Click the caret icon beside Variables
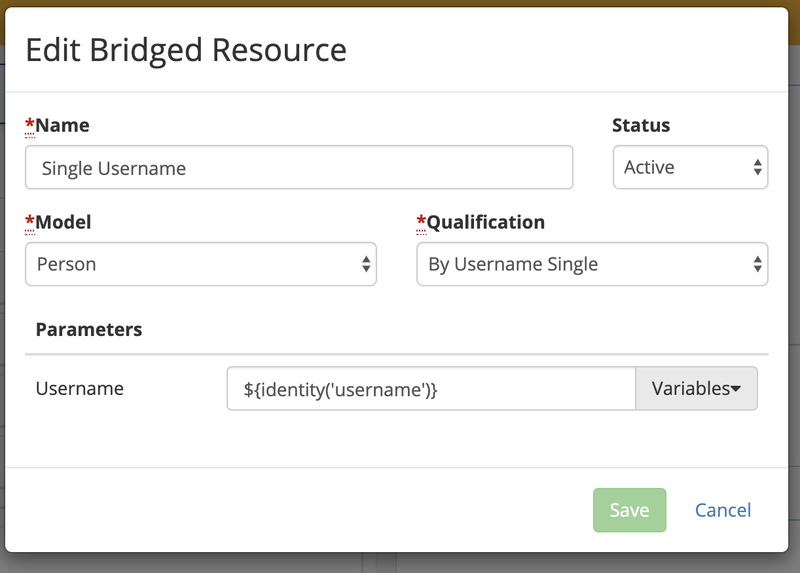800x573 pixels. [x=737, y=390]
